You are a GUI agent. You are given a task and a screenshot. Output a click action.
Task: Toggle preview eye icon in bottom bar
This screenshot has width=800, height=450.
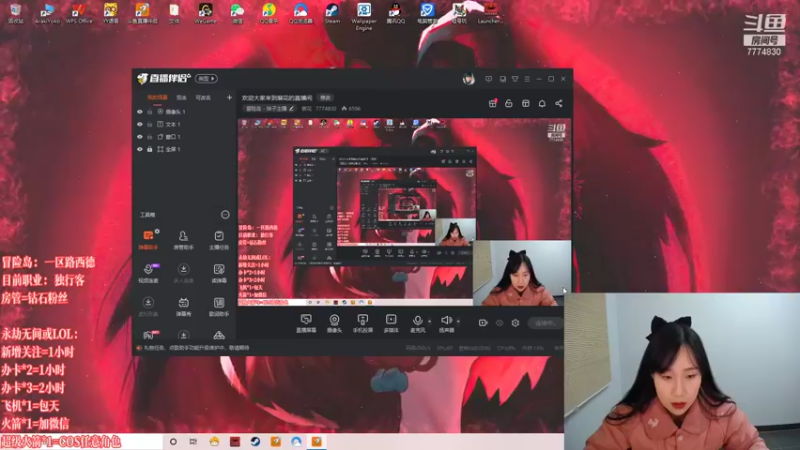pyautogui.click(x=499, y=323)
